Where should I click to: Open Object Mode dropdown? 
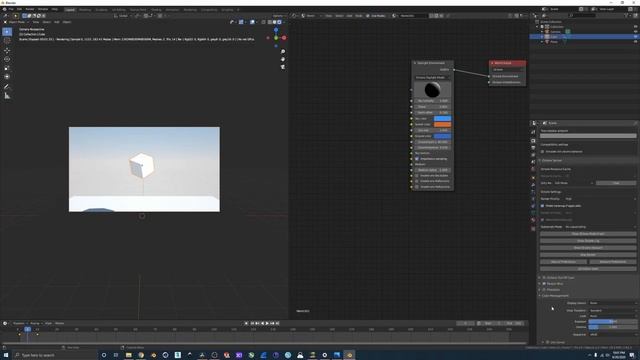[x=16, y=22]
